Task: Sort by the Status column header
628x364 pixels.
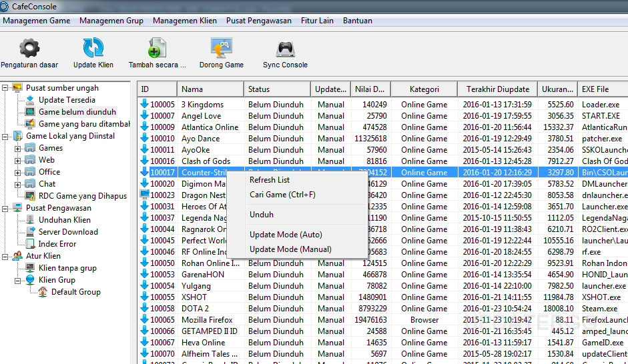Action: pos(277,89)
